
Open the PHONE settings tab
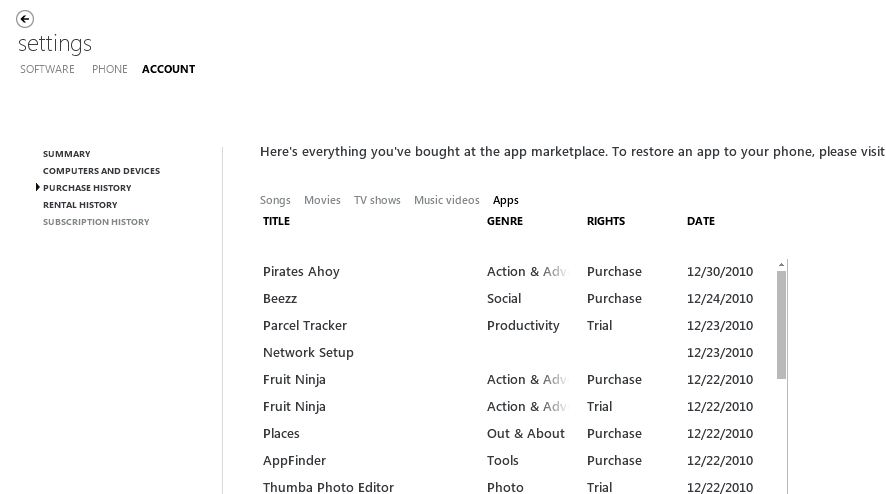[x=110, y=69]
